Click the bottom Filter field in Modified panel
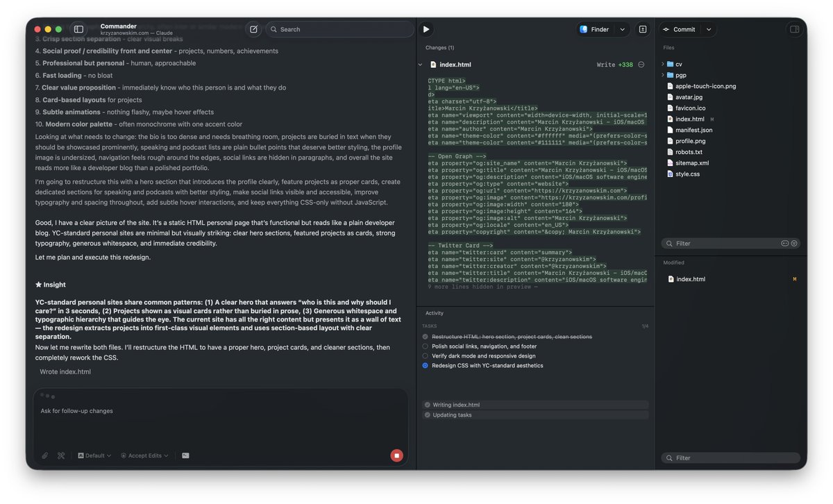 pos(730,458)
